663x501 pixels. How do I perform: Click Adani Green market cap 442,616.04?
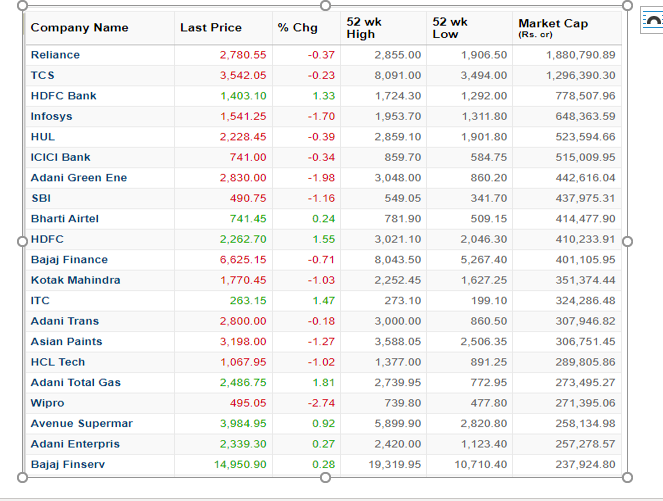point(586,178)
